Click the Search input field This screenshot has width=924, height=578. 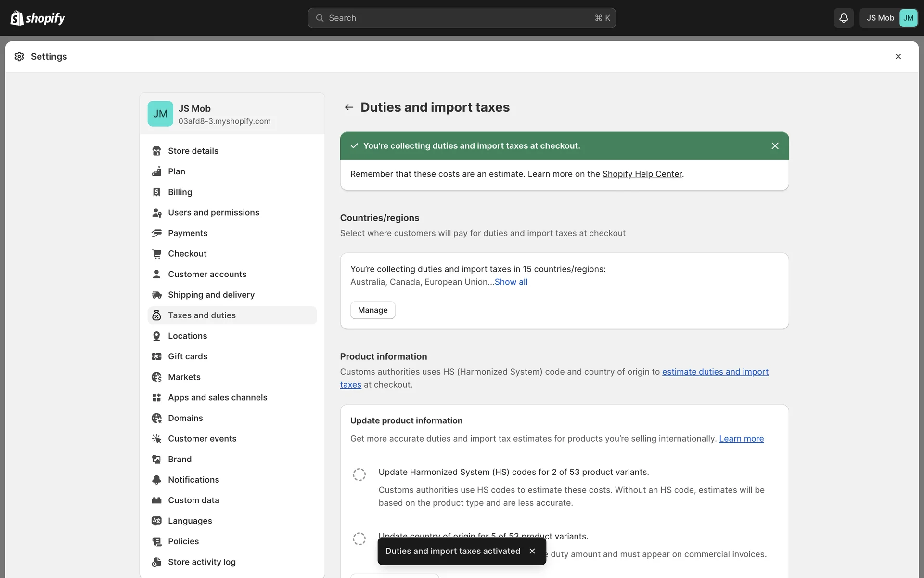click(461, 18)
